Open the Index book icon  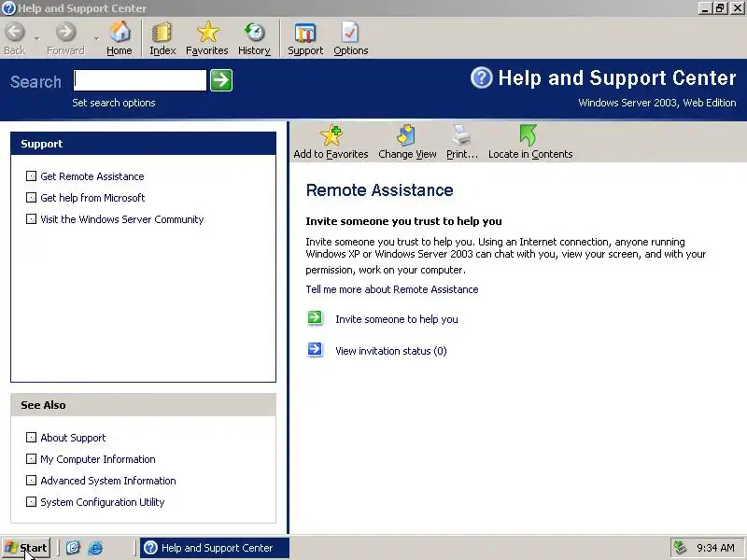click(162, 33)
